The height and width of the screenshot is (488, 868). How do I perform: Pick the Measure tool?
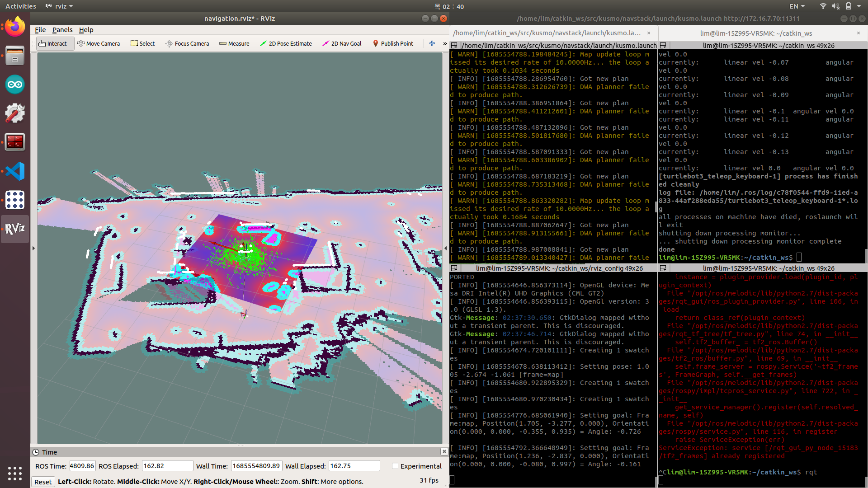coord(234,43)
